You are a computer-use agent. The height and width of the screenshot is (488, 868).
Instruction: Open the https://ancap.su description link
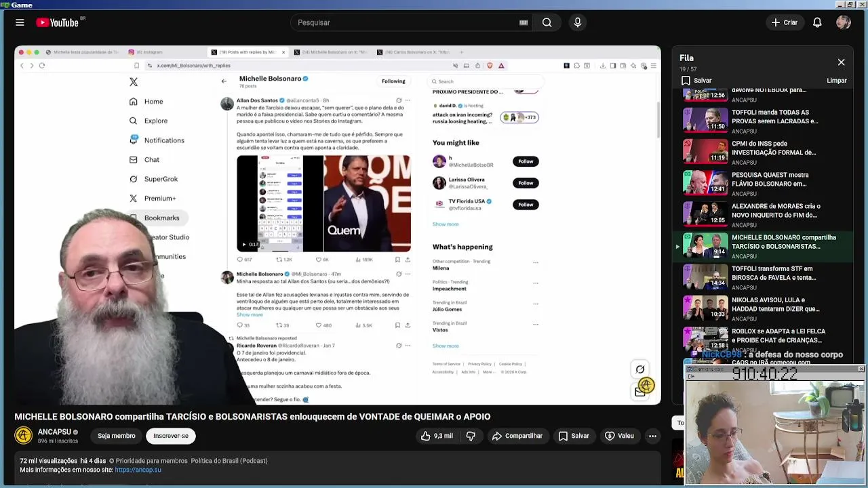[138, 470]
